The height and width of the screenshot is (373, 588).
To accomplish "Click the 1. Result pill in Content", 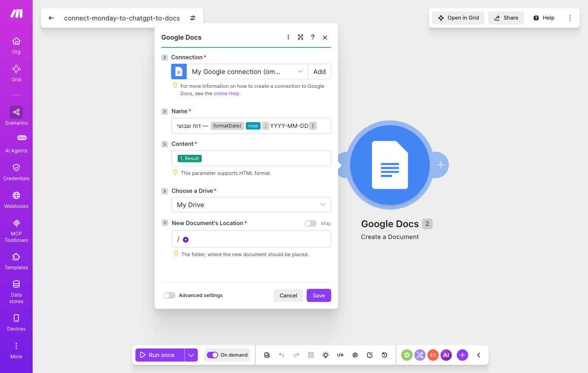I will click(189, 159).
